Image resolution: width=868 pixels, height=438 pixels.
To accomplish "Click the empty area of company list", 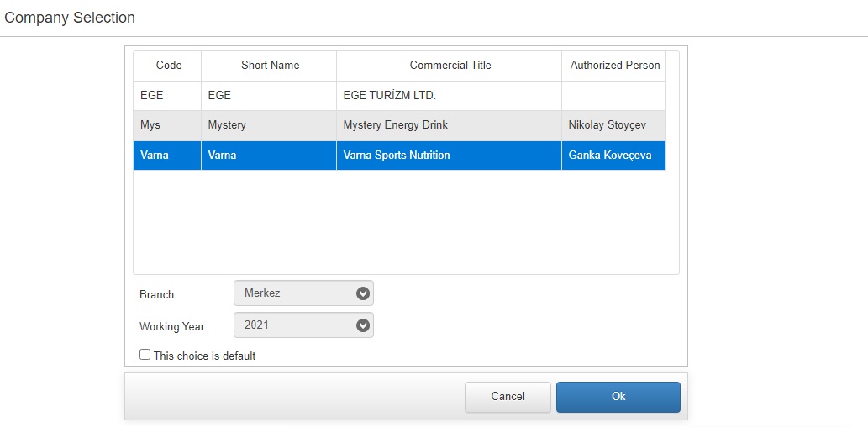I will [x=406, y=221].
